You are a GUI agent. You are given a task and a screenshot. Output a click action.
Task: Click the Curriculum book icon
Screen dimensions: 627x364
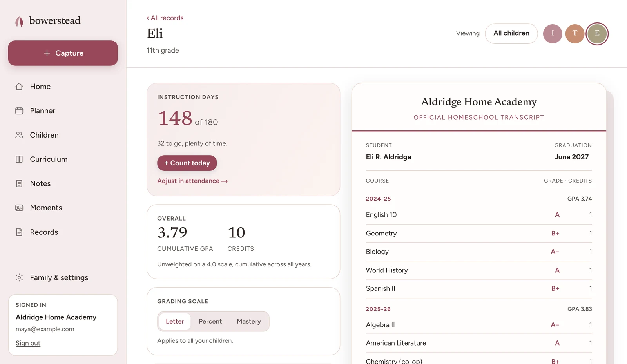pyautogui.click(x=19, y=159)
